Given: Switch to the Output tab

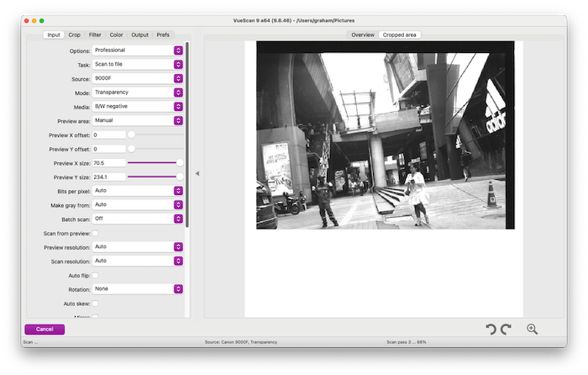Looking at the screenshot, I should click(140, 34).
